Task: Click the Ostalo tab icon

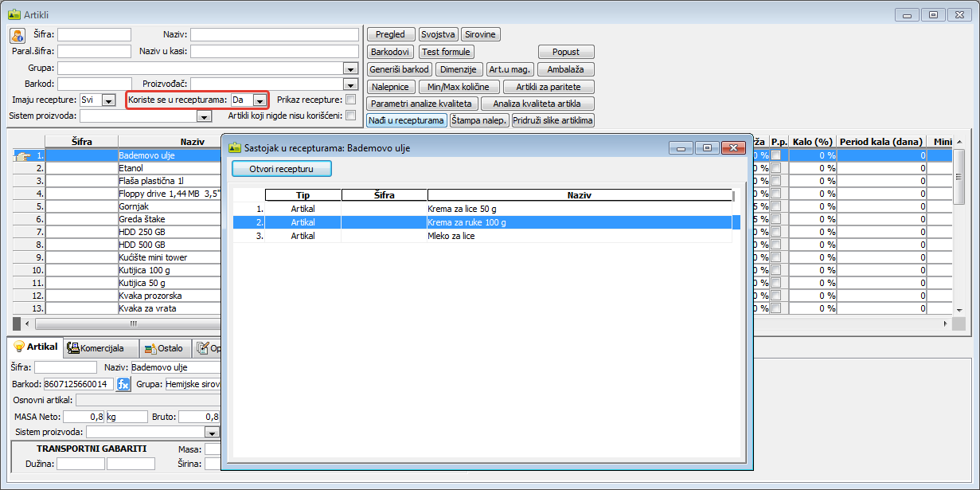Action: (151, 348)
